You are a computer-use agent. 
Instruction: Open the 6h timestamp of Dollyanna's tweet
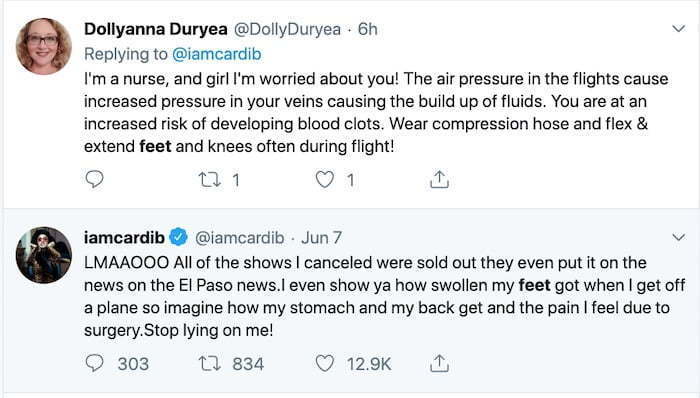(368, 29)
